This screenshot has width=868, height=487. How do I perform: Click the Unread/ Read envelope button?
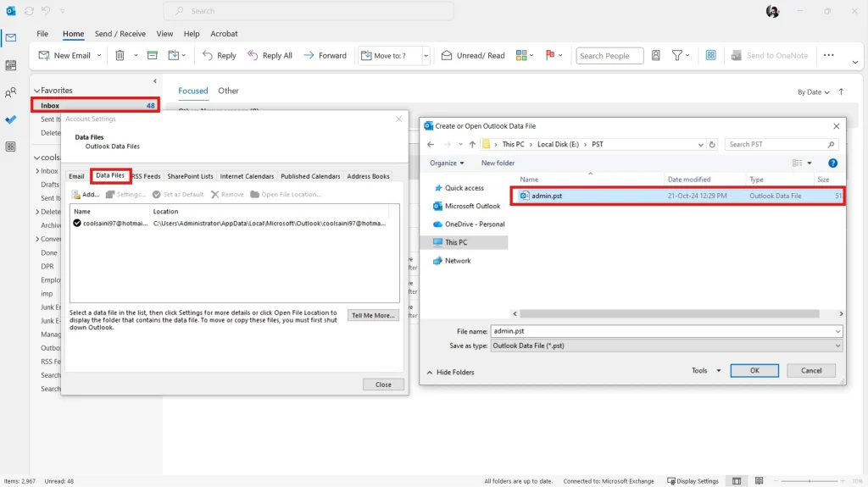473,55
